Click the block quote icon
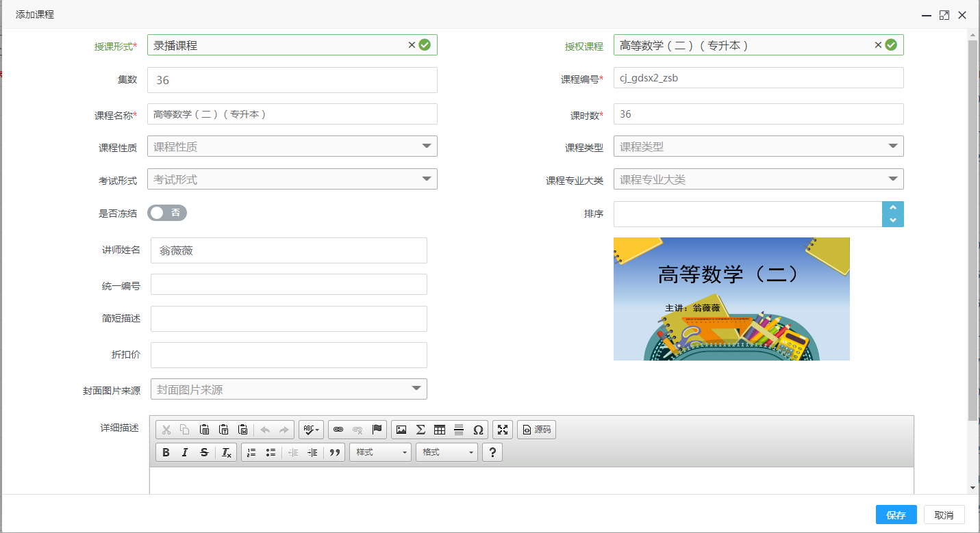980x533 pixels. [334, 452]
